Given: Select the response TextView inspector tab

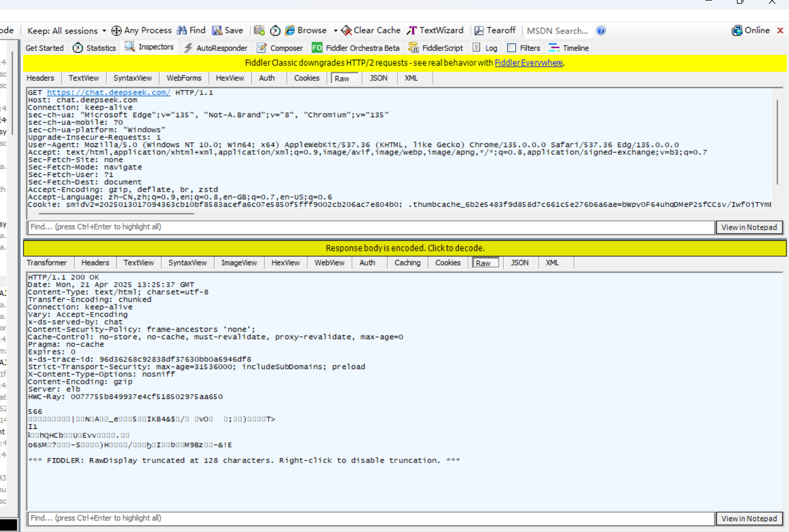Looking at the screenshot, I should pyautogui.click(x=138, y=263).
